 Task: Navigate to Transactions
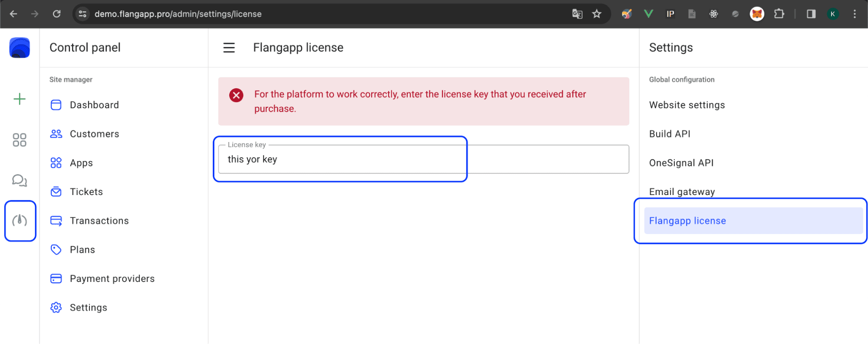tap(99, 221)
